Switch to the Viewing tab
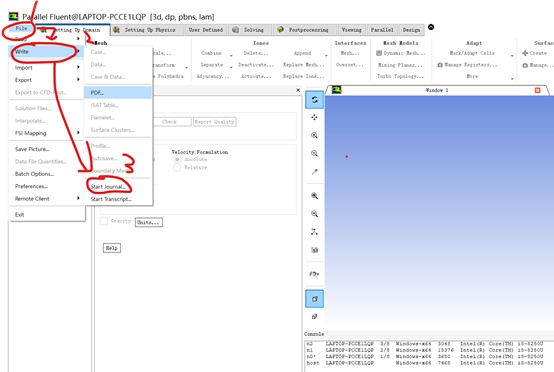This screenshot has height=372, width=554. coord(352,30)
